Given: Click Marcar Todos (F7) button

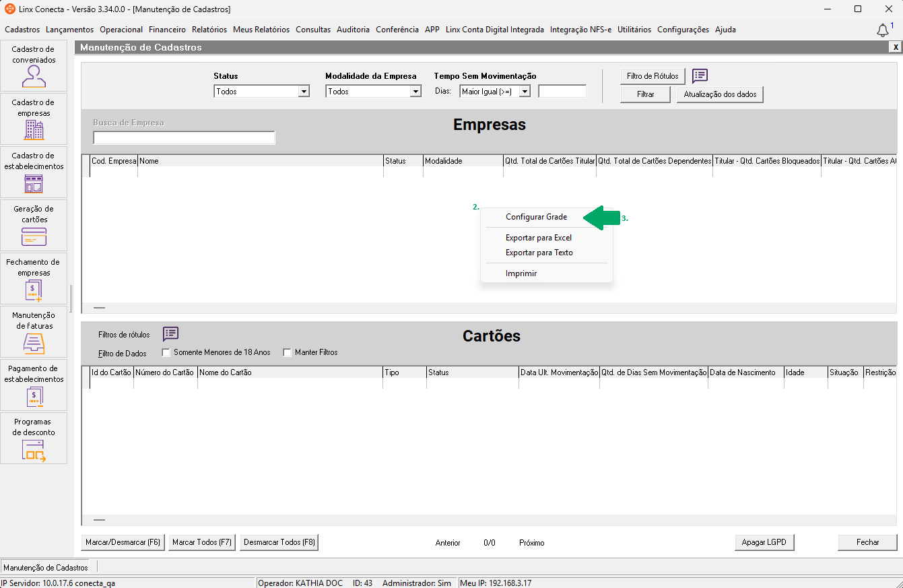Looking at the screenshot, I should tap(202, 542).
